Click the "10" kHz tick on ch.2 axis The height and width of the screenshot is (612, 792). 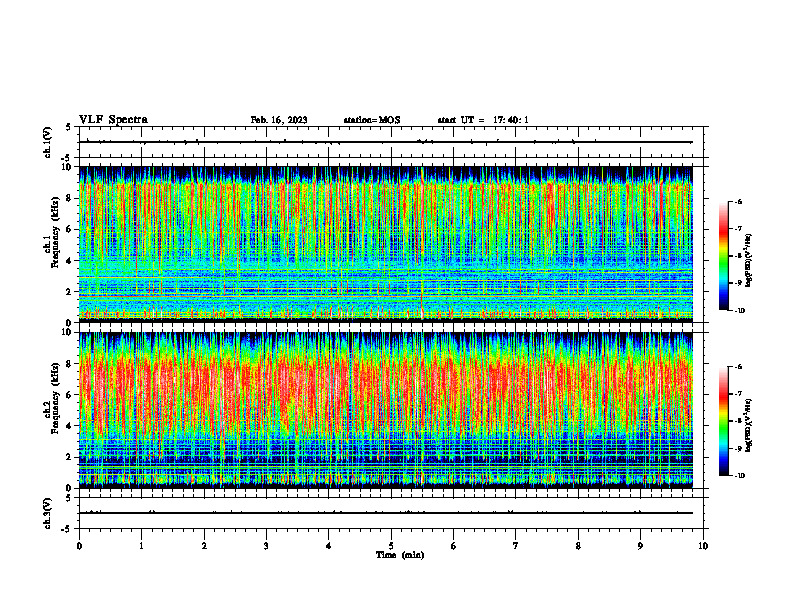click(69, 333)
